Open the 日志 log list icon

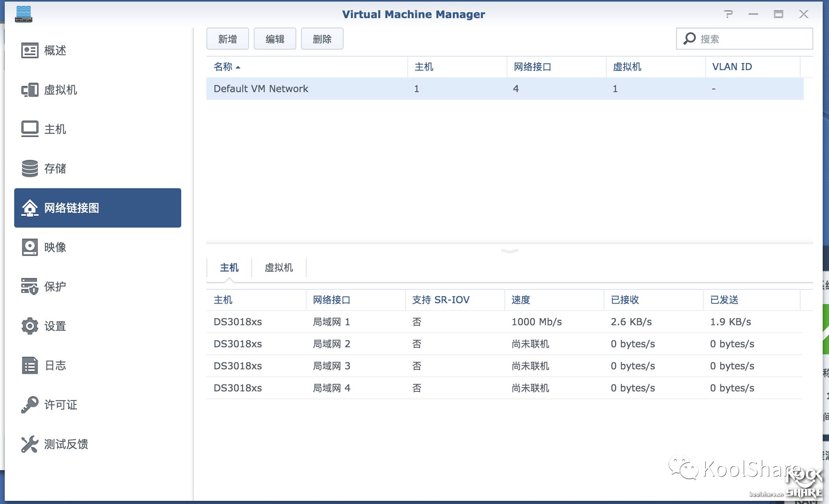(x=30, y=365)
